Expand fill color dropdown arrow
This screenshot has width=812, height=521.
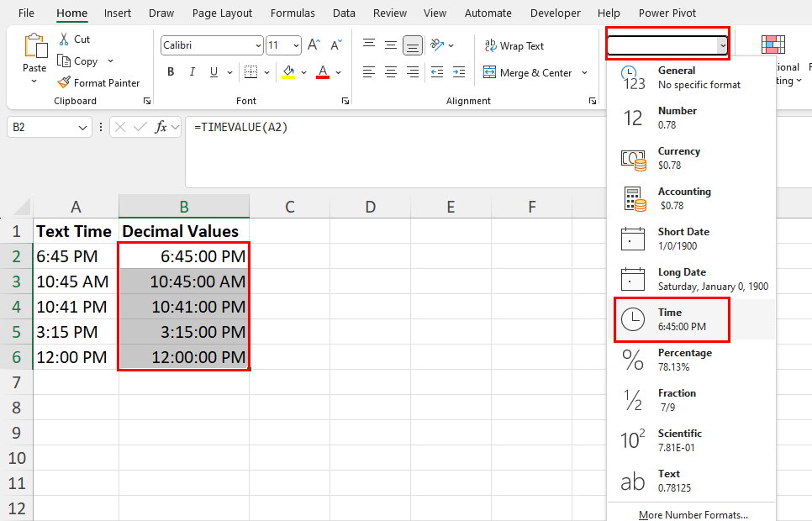[304, 72]
